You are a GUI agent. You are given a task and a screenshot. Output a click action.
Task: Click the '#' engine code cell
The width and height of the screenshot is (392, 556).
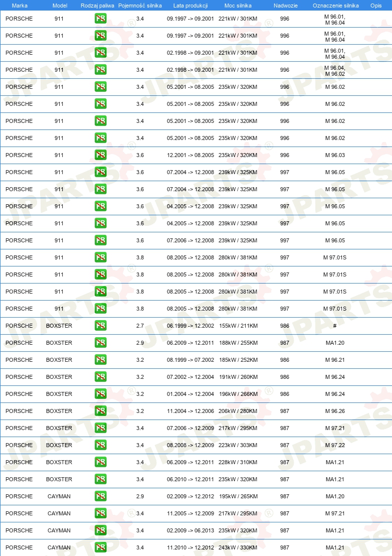point(335,326)
